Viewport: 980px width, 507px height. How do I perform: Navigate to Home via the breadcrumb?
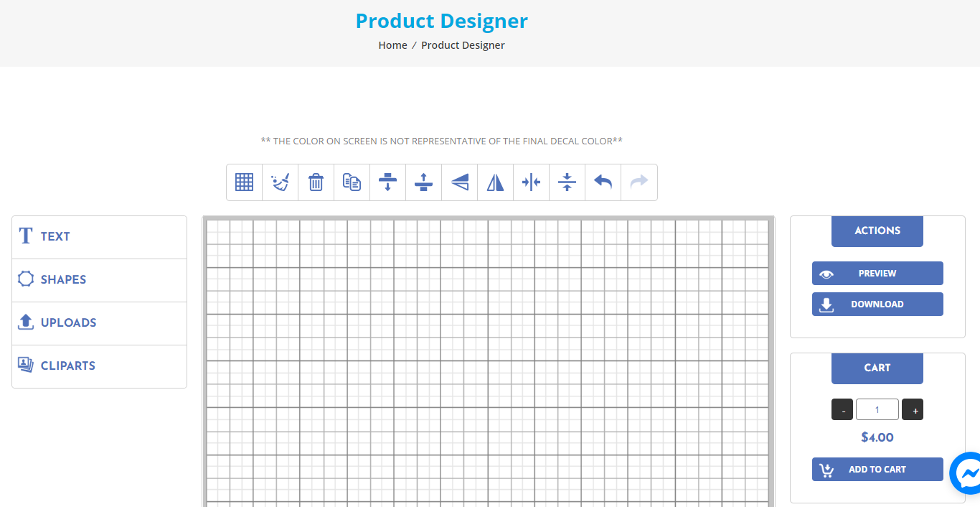(392, 45)
